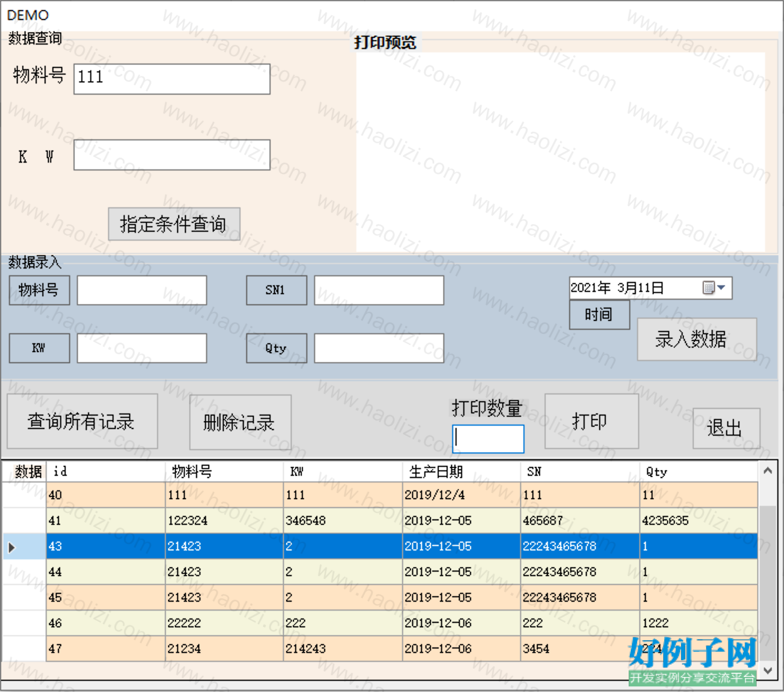
Task: Sort by the SN column header
Action: 580,471
